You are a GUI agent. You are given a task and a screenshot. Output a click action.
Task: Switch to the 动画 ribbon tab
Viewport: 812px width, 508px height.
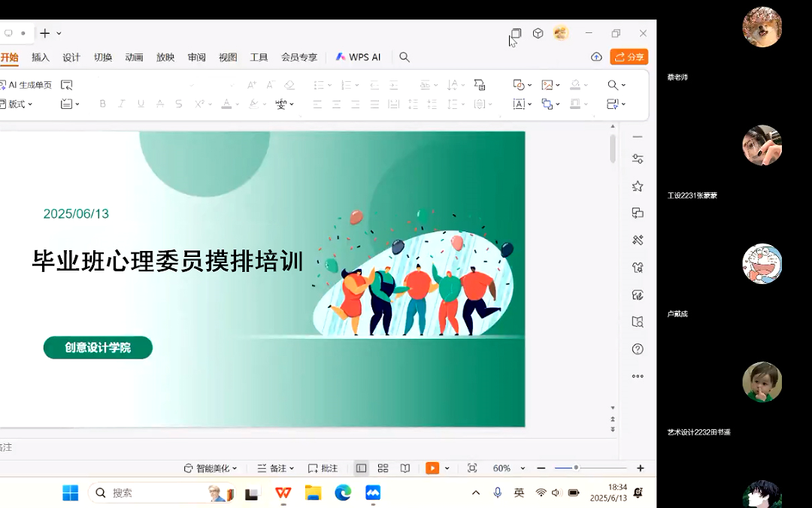coord(134,57)
